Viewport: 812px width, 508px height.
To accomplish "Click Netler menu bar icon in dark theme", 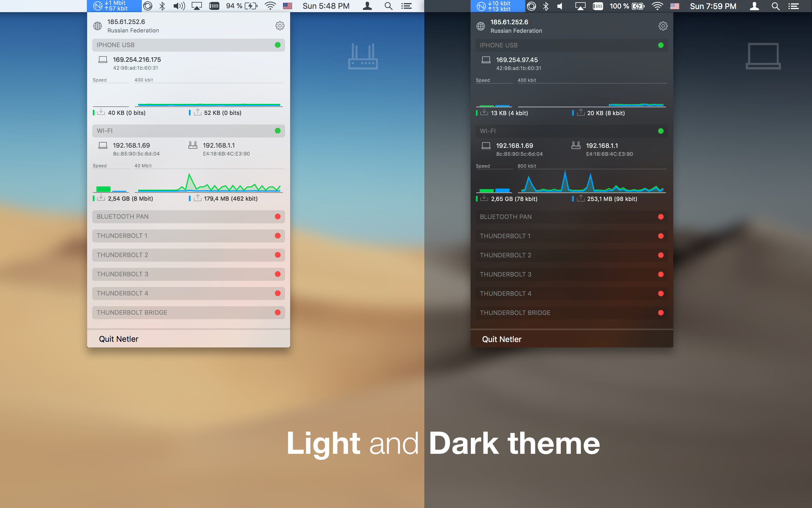I will [498, 6].
